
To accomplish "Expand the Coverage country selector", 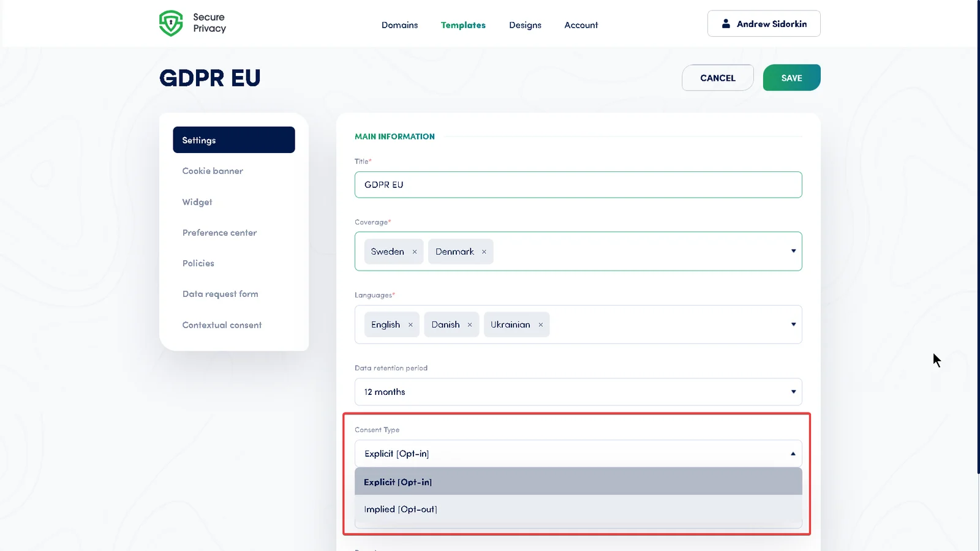I will pos(794,251).
